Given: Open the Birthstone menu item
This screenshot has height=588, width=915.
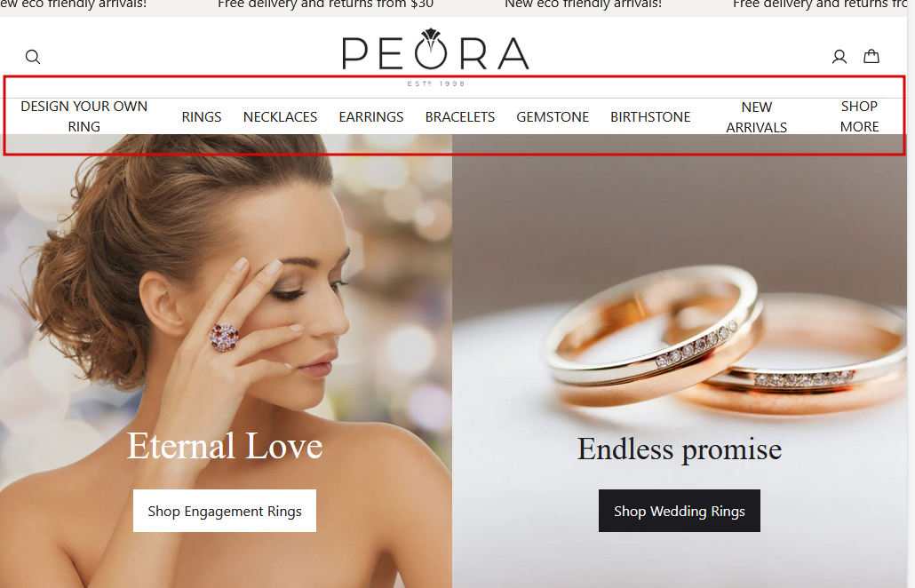Looking at the screenshot, I should pos(650,116).
